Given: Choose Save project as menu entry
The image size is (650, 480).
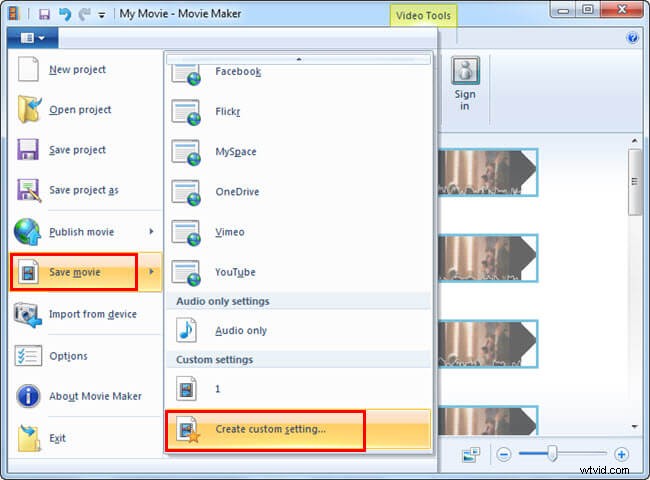Looking at the screenshot, I should pyautogui.click(x=84, y=190).
